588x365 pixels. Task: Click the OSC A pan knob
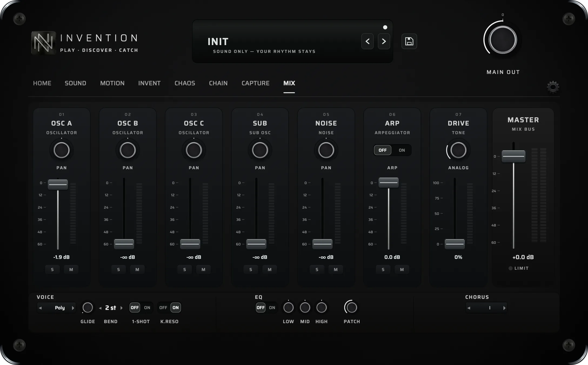coord(62,150)
